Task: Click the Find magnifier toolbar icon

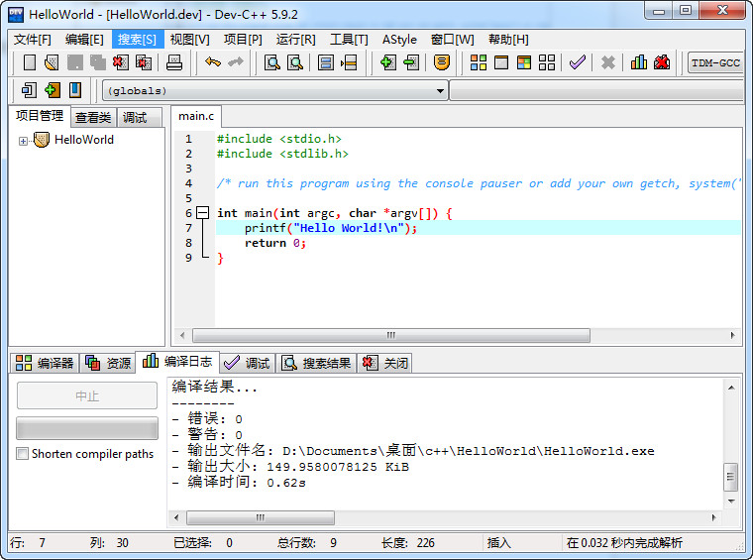Action: click(x=271, y=62)
